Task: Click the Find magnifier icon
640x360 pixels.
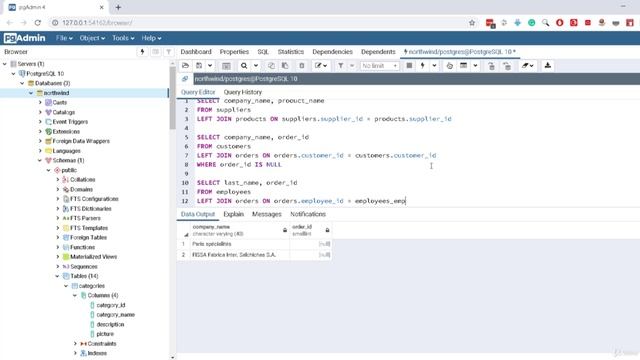Action: pyautogui.click(x=244, y=66)
